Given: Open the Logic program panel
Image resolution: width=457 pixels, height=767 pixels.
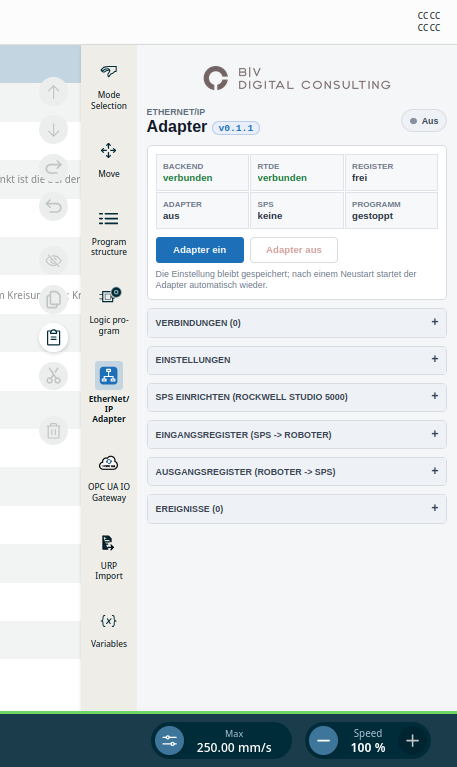Looking at the screenshot, I should tap(109, 311).
